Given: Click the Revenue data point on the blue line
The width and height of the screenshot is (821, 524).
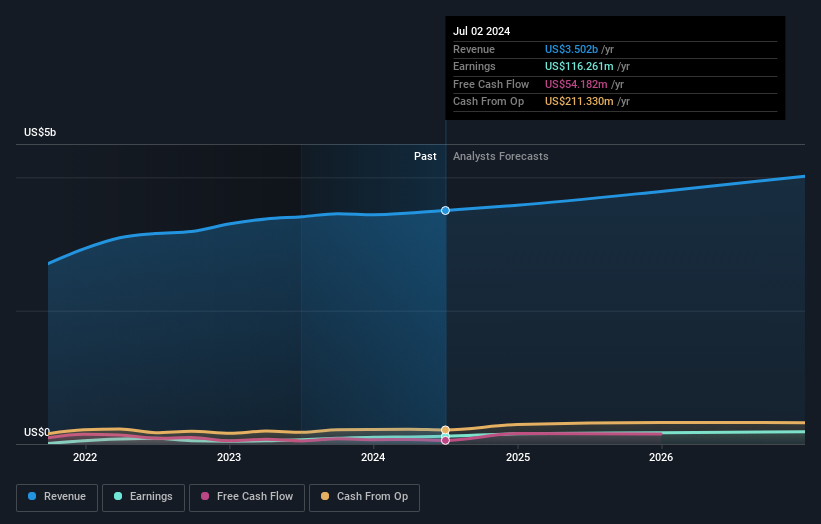Looking at the screenshot, I should [x=445, y=210].
